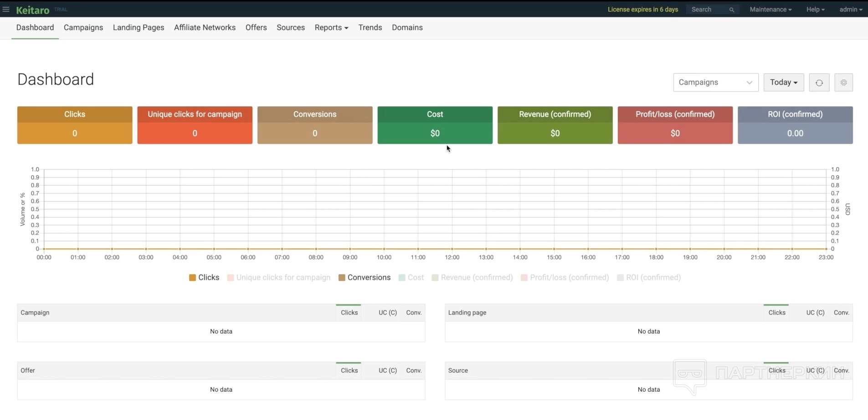The width and height of the screenshot is (868, 420).
Task: Go to the Affiliate Networks tab
Action: tap(205, 27)
